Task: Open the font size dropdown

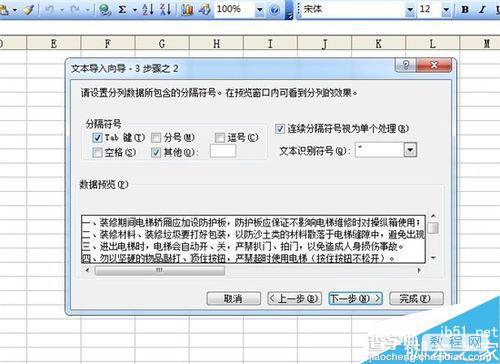Action: pyautogui.click(x=446, y=10)
